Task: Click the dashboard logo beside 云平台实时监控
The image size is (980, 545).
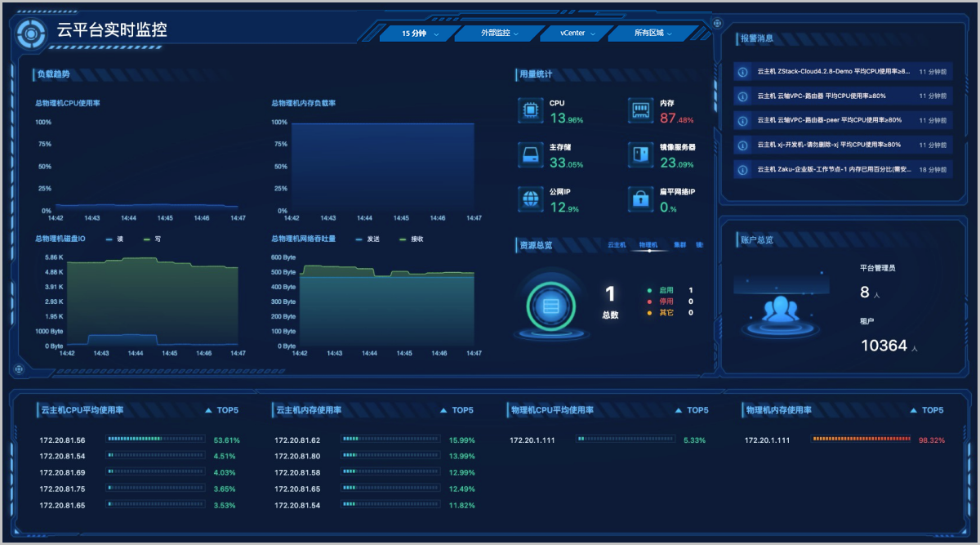Action: click(31, 33)
